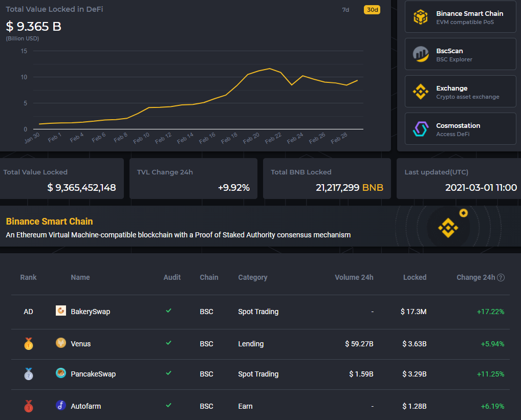The width and height of the screenshot is (521, 420).
Task: Click the Total Value Locked stat card
Action: (62, 179)
